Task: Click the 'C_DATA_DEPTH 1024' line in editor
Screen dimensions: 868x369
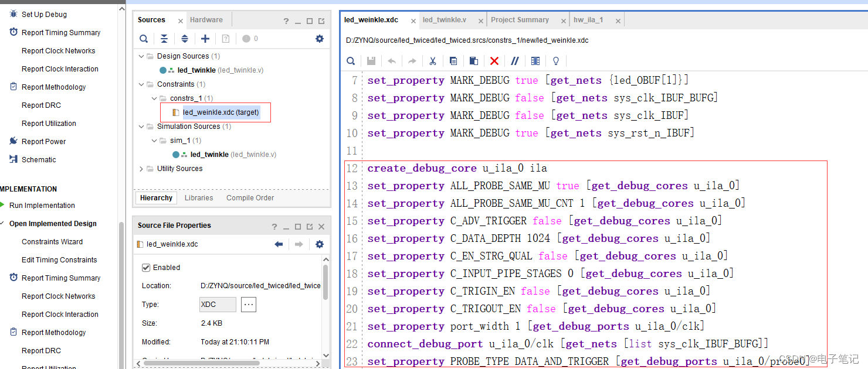Action: (x=539, y=239)
